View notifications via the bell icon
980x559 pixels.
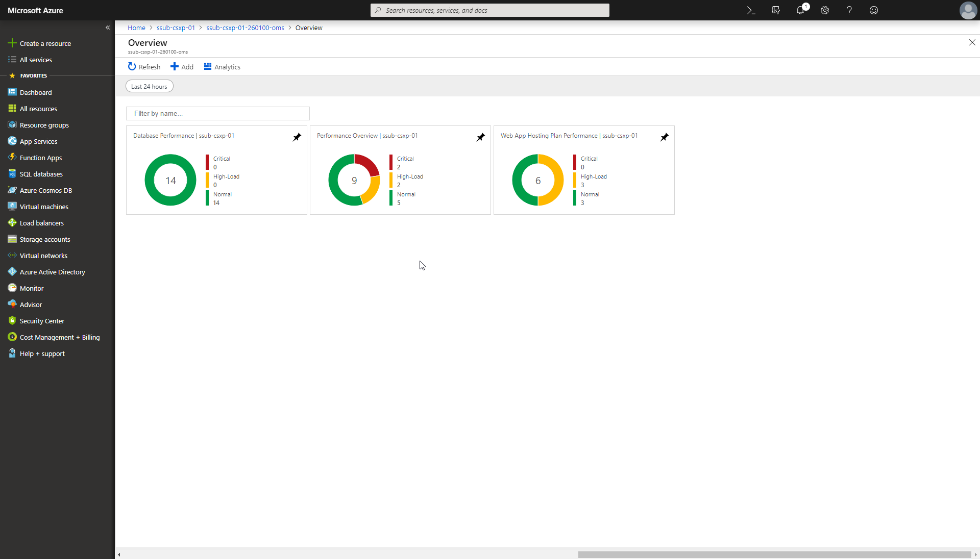click(800, 10)
